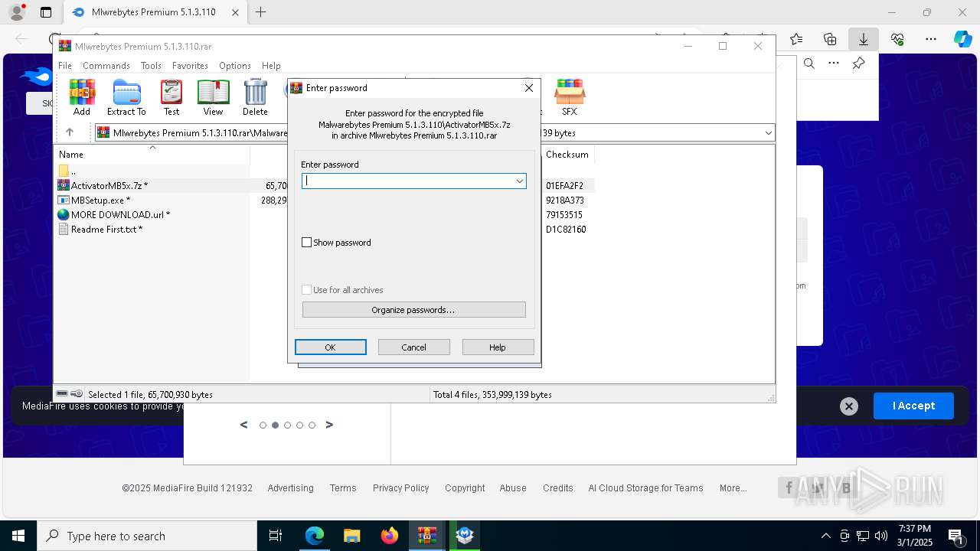Image resolution: width=980 pixels, height=551 pixels.
Task: Launch Firefox from the taskbar
Action: 389,536
